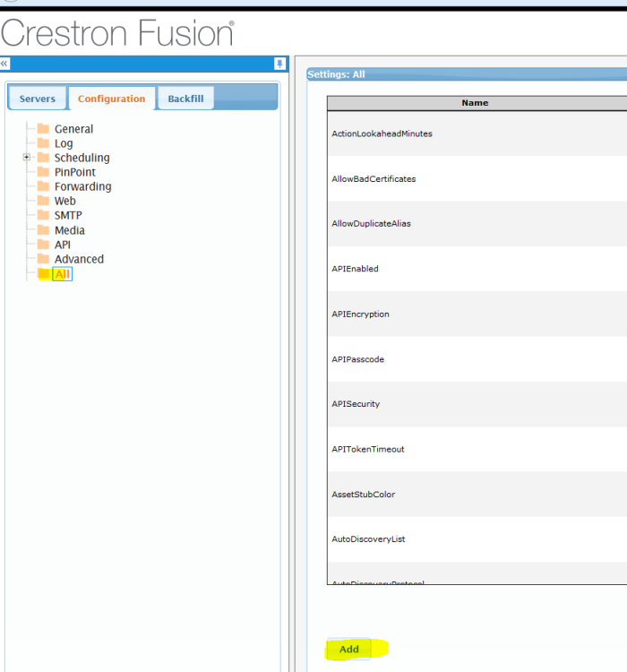This screenshot has height=672, width=627.
Task: Open Media settings node
Action: pos(70,230)
